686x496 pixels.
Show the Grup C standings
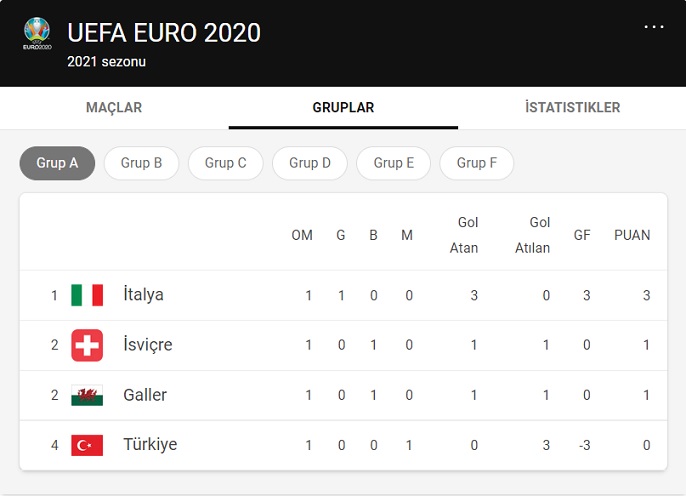coord(225,163)
